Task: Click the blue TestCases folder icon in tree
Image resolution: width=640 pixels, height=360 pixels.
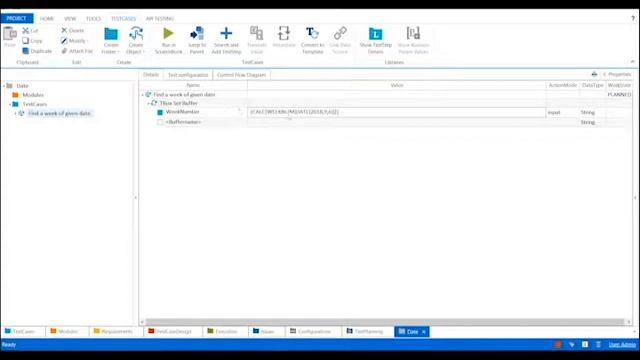Action: click(16, 104)
